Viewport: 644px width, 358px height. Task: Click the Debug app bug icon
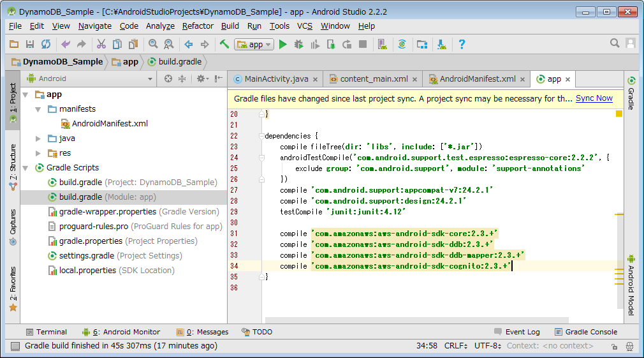point(298,44)
